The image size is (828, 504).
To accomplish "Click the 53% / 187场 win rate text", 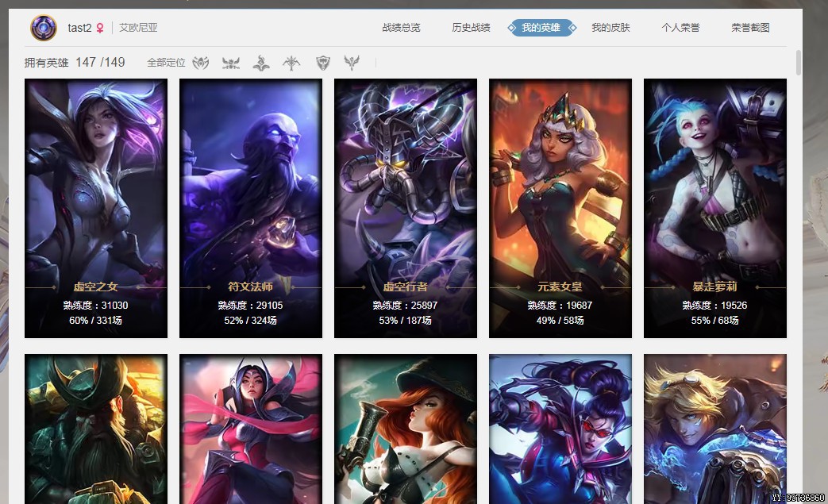I will pos(405,321).
